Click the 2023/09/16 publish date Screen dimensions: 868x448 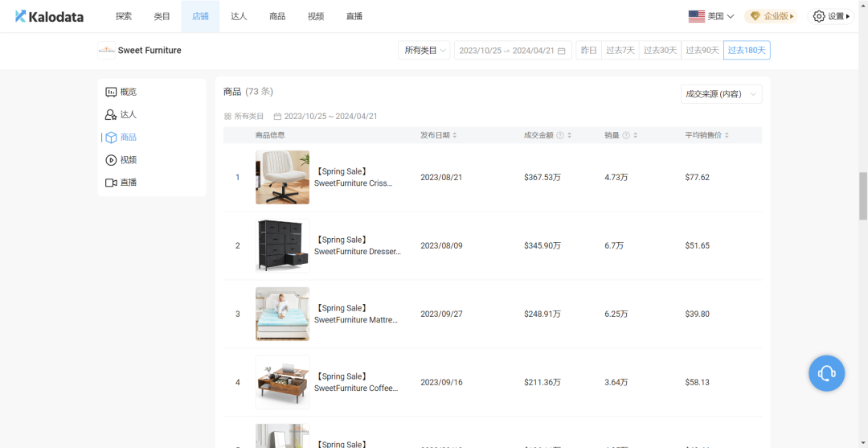(441, 382)
